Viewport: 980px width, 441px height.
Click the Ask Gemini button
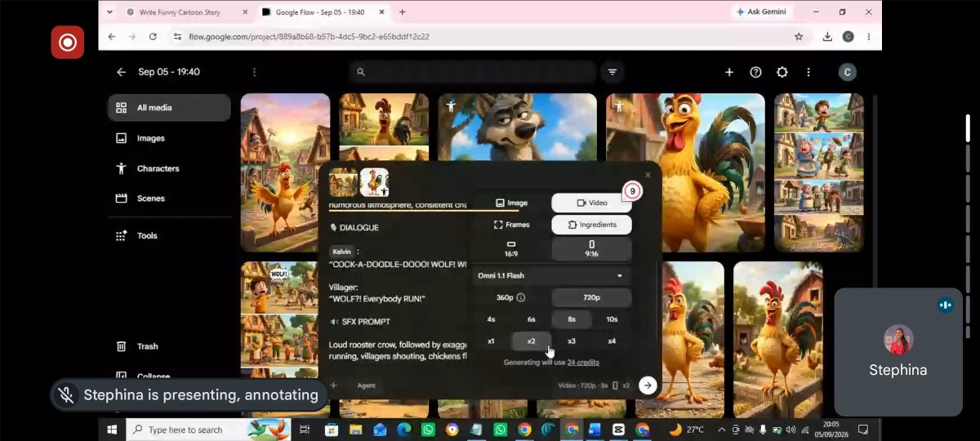(764, 12)
